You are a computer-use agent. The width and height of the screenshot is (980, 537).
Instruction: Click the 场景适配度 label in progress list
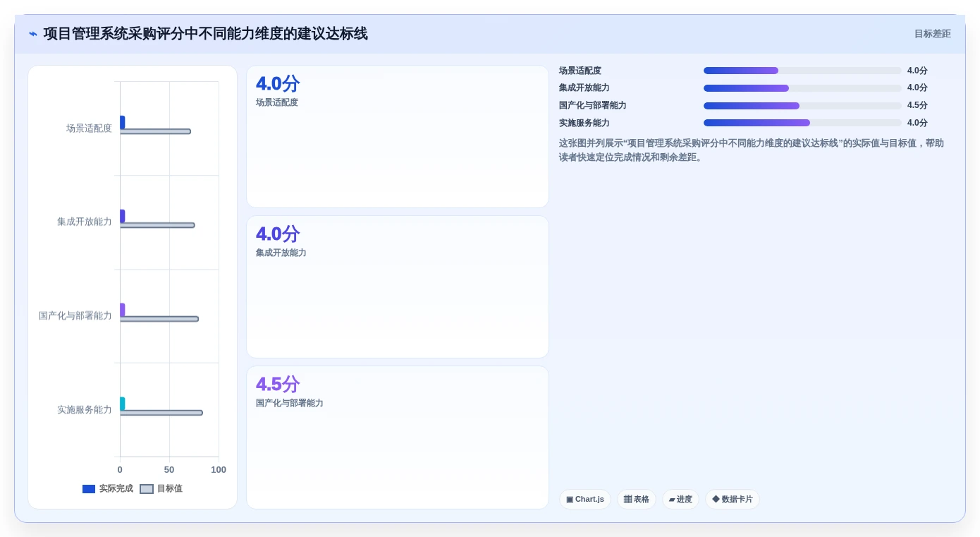[x=580, y=71]
